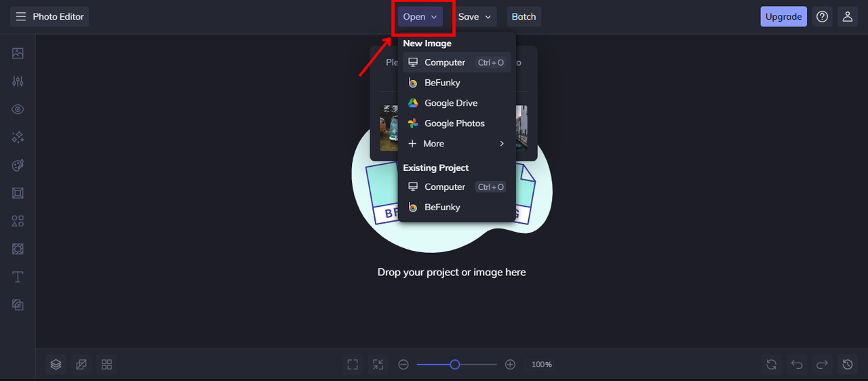Choose Computer under New Image
The height and width of the screenshot is (381, 868).
(x=456, y=62)
